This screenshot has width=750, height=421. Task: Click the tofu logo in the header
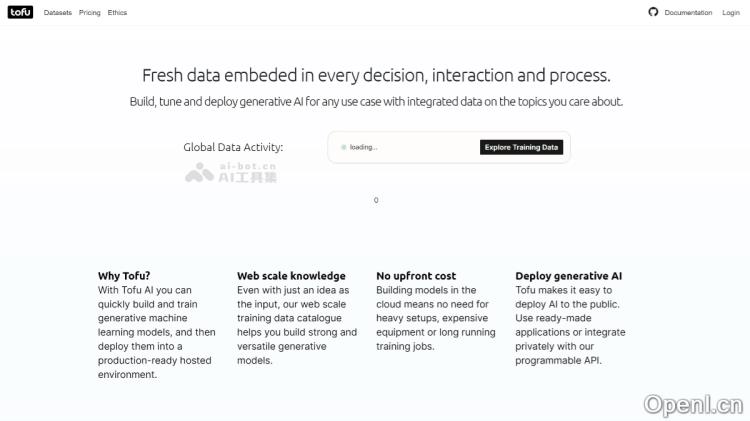[x=20, y=13]
